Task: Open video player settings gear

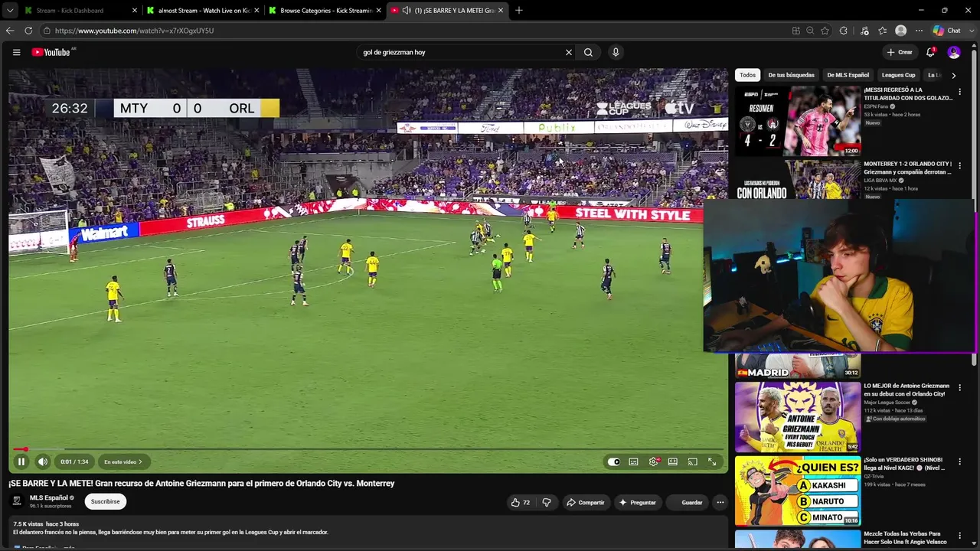Action: [654, 461]
